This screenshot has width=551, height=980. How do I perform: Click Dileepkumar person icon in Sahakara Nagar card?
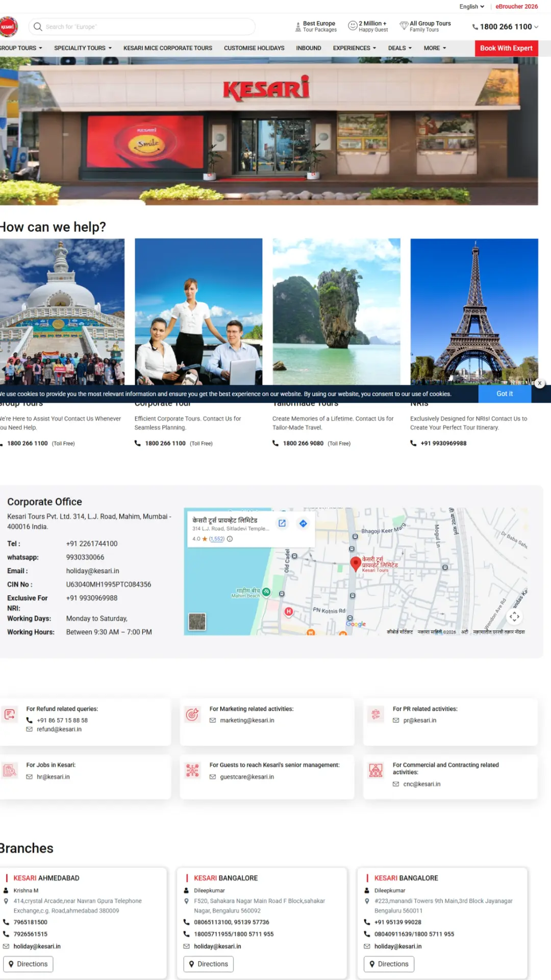(187, 891)
